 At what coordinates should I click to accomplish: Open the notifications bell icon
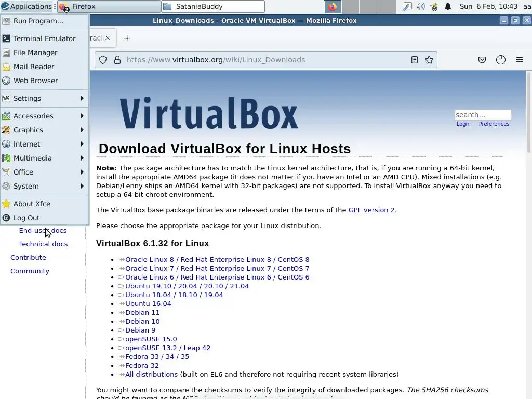(448, 6)
